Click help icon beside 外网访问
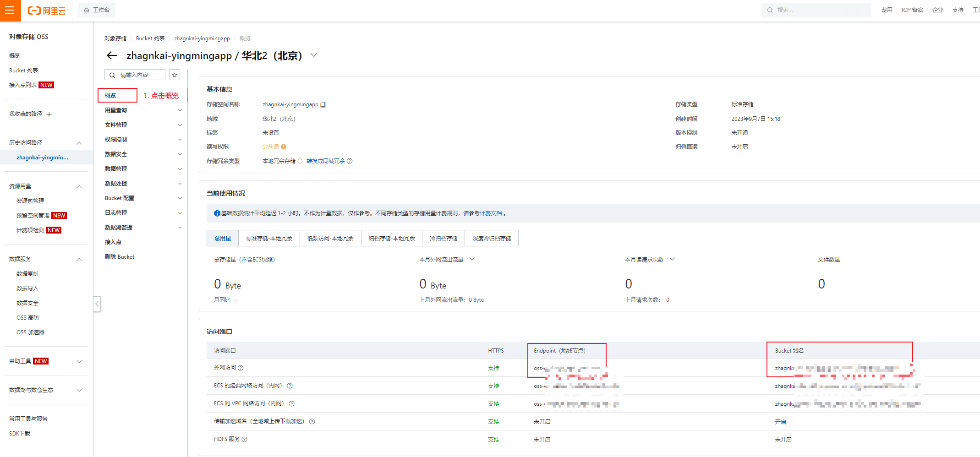The width and height of the screenshot is (980, 457). (241, 368)
